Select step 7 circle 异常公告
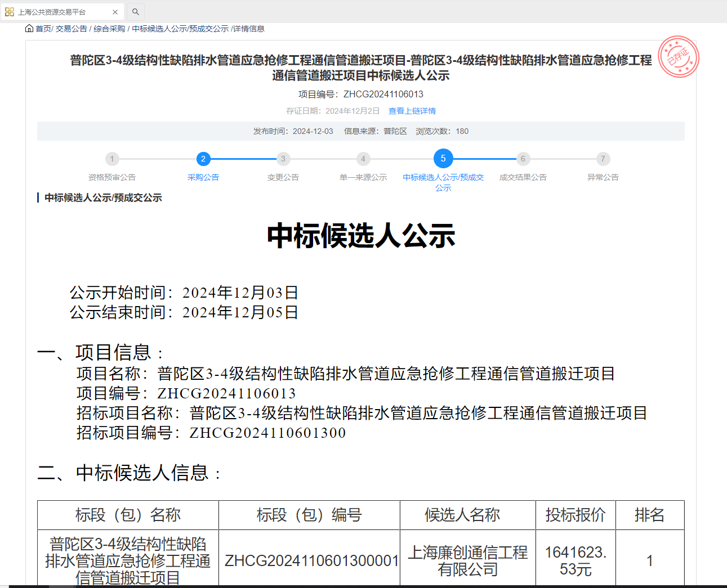The height and width of the screenshot is (588, 727). 603,159
